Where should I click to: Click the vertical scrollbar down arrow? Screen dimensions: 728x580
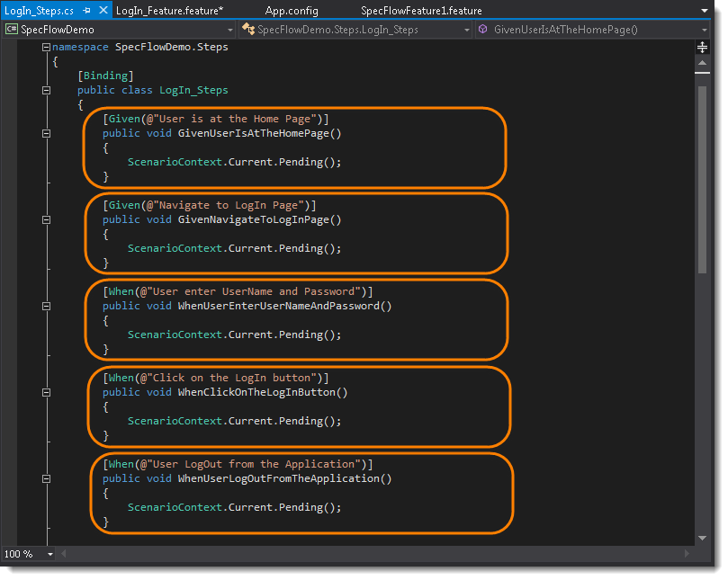click(702, 539)
